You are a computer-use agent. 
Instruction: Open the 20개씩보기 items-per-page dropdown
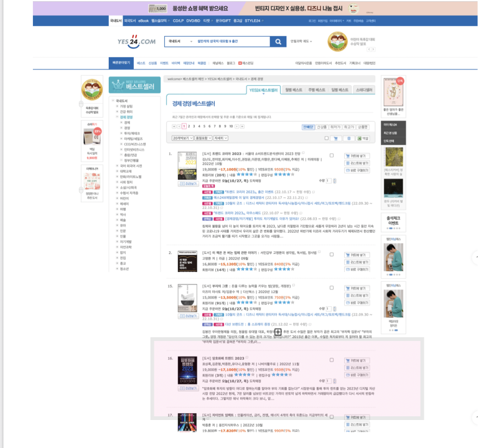(x=182, y=138)
